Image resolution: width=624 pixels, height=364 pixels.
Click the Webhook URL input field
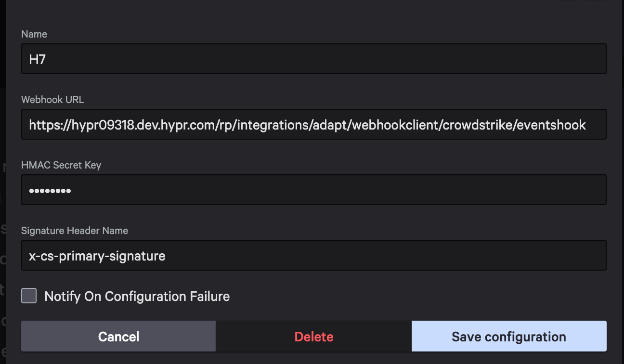(x=313, y=124)
